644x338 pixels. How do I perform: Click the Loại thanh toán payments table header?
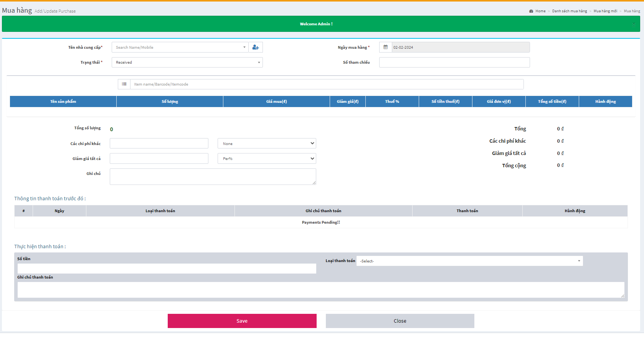click(x=160, y=211)
